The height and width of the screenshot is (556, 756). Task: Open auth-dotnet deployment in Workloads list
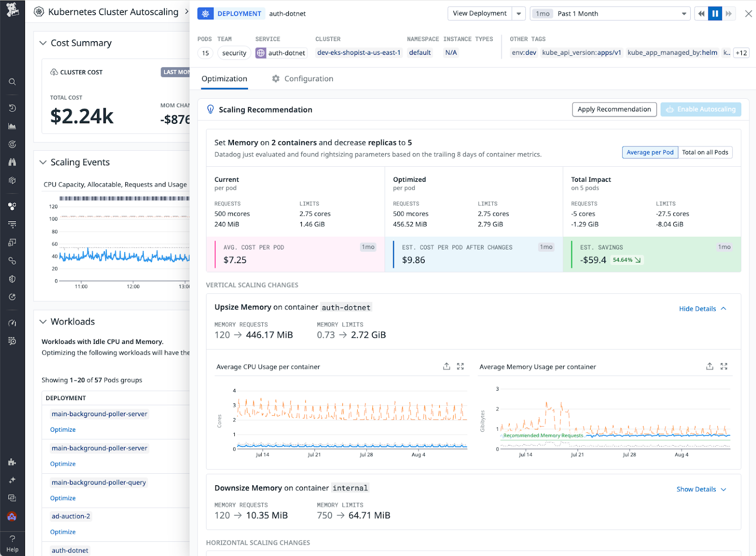click(x=70, y=550)
